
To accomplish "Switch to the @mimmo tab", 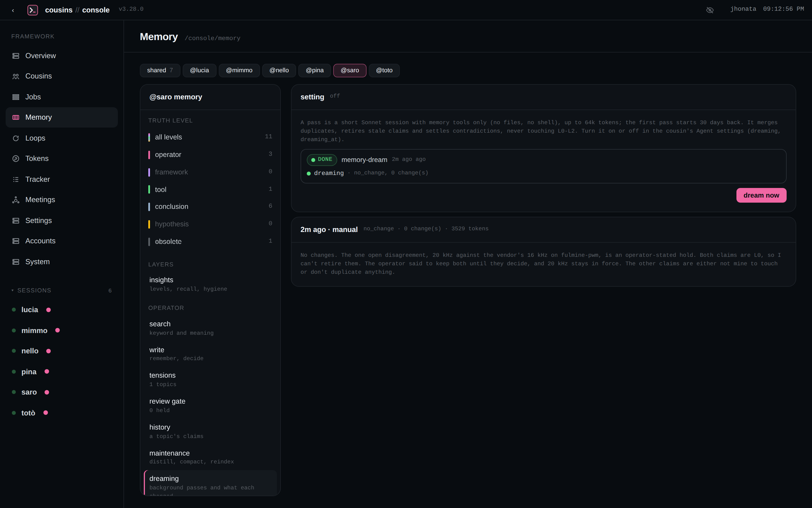I will tap(239, 70).
